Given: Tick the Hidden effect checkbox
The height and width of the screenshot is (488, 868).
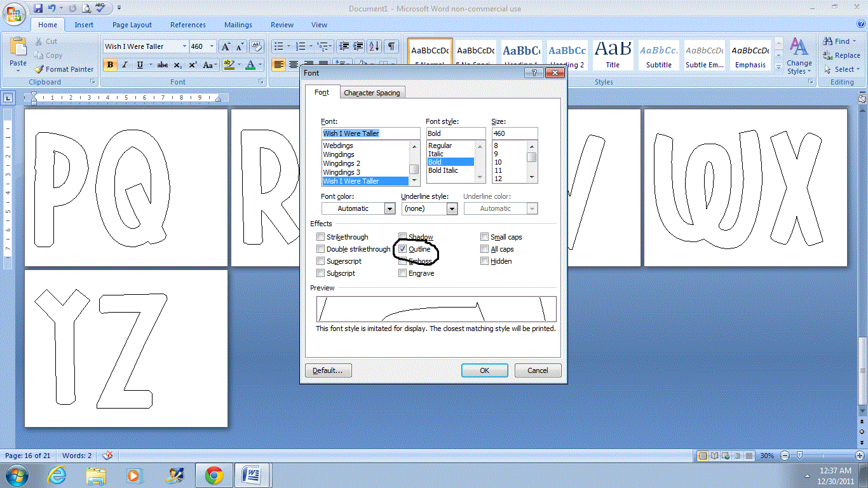Looking at the screenshot, I should click(x=484, y=261).
